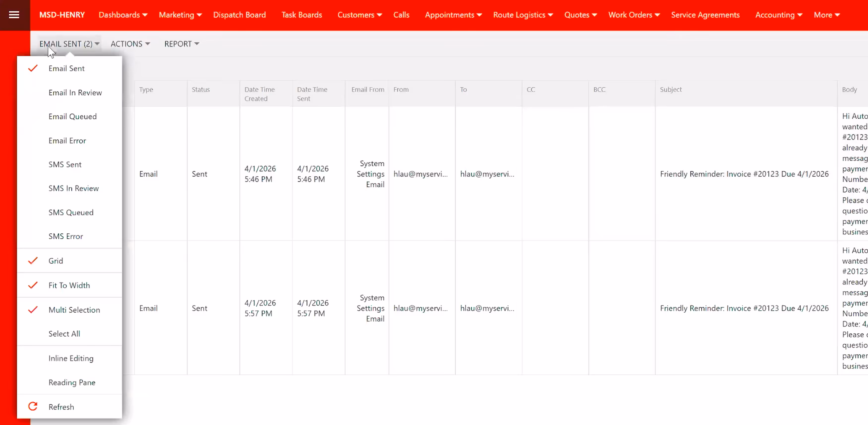Toggle the Fit To Width option

69,285
